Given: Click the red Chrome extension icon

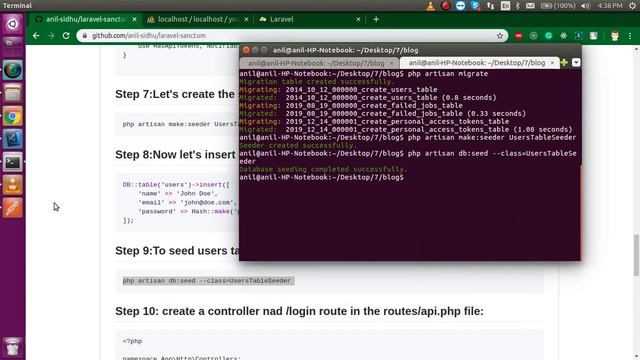Looking at the screenshot, I should click(518, 36).
